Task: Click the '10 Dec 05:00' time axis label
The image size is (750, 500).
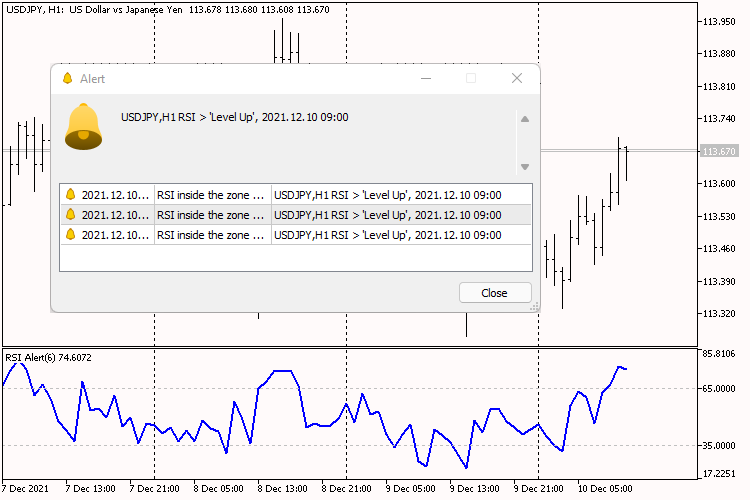Action: click(x=605, y=489)
